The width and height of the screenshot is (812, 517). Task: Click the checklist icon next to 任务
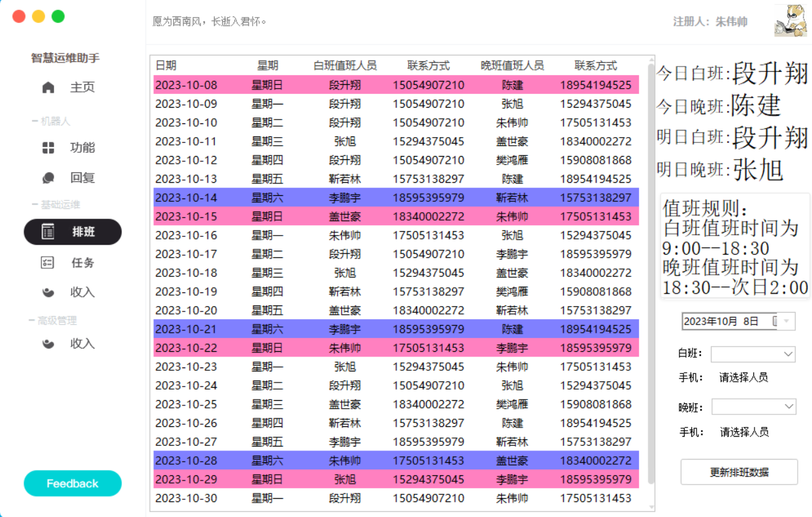(48, 262)
